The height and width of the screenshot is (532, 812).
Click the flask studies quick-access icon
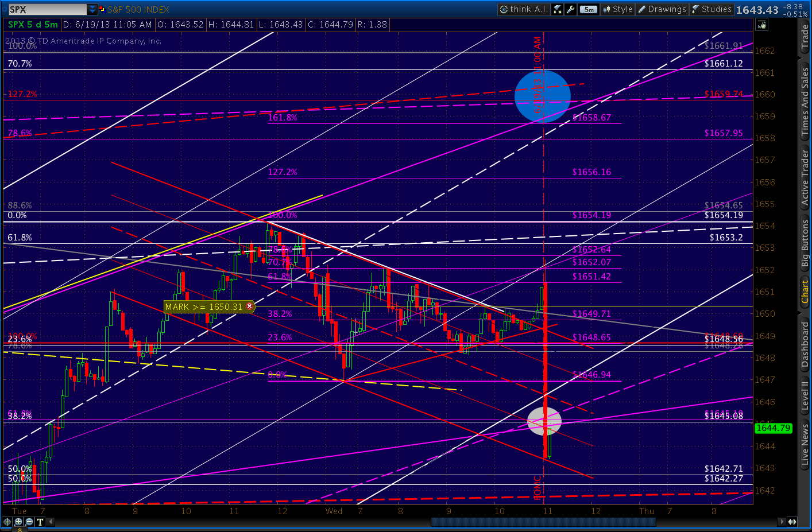[x=558, y=9]
